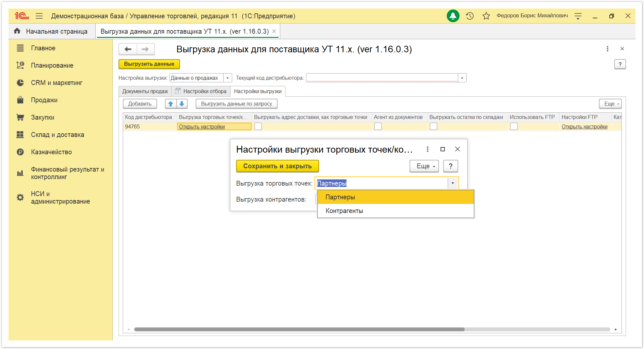Image resolution: width=644 pixels, height=349 pixels.
Task: Expand the Настройка выгрузки dropdown arrow
Action: [228, 78]
